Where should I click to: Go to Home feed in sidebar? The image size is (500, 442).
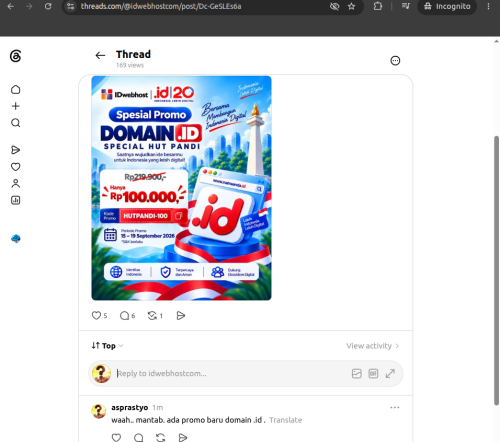(16, 90)
